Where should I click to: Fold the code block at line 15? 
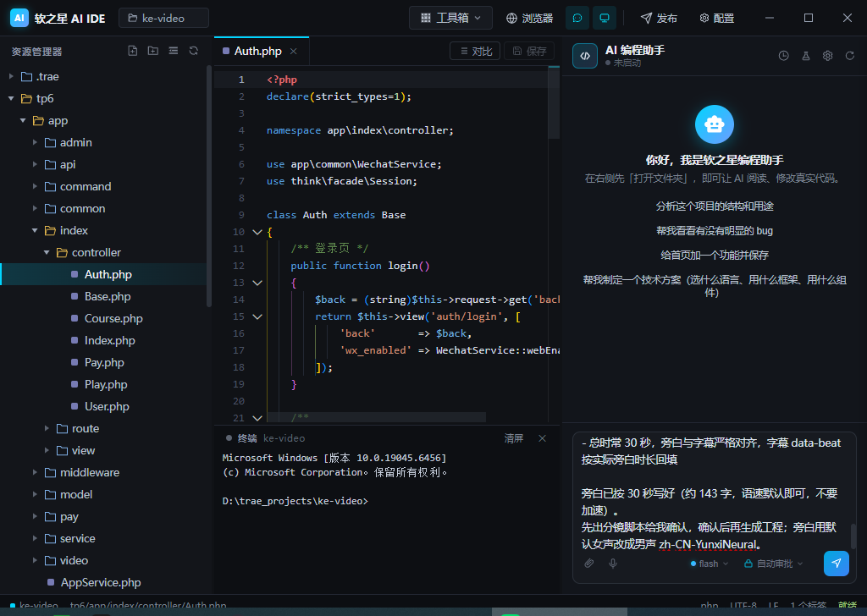pos(257,316)
